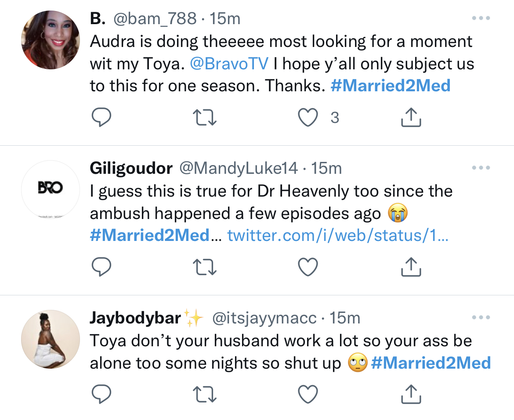Like the tweet from MandyLuke14
This screenshot has height=420, width=514.
tap(308, 266)
